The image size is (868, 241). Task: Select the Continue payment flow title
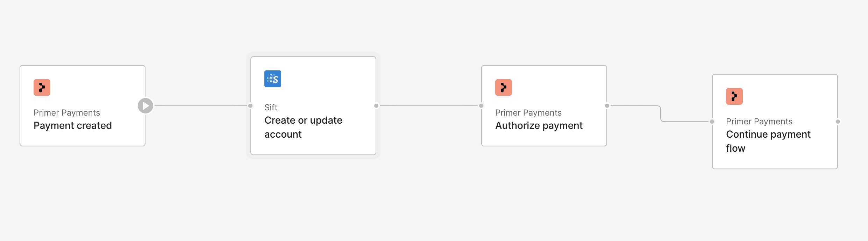point(768,142)
